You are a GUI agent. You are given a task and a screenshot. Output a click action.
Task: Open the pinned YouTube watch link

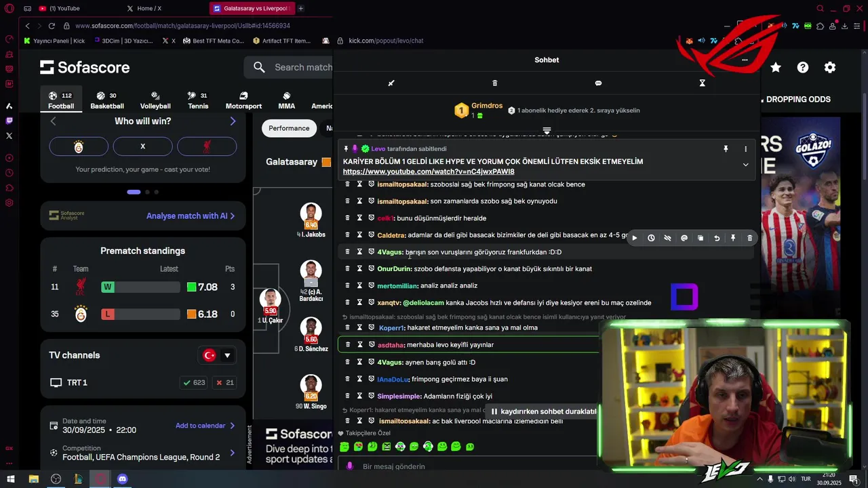tap(429, 171)
